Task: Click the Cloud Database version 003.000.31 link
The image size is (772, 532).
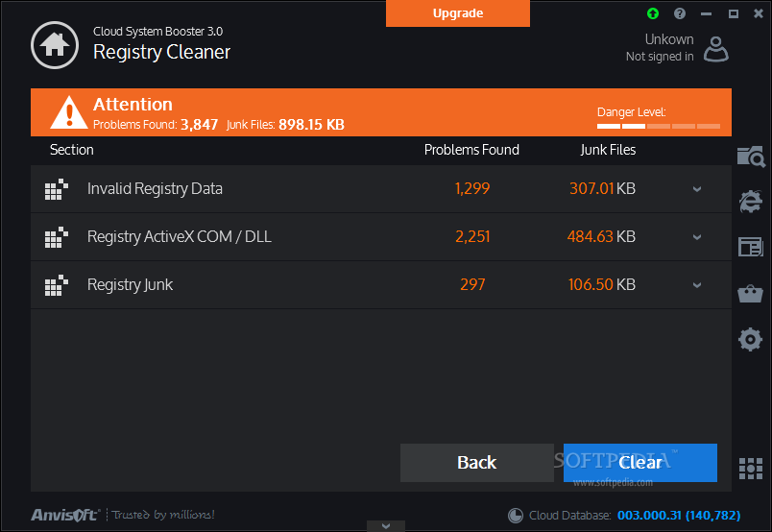Action: [679, 516]
